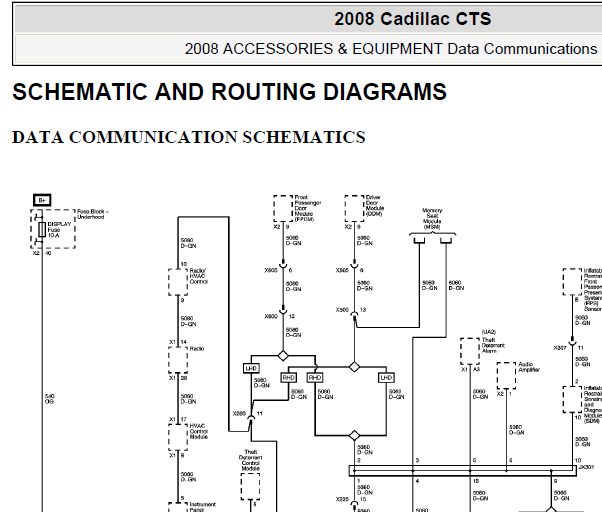602x512 pixels.
Task: Click the JX301 junction label
Action: (586, 467)
